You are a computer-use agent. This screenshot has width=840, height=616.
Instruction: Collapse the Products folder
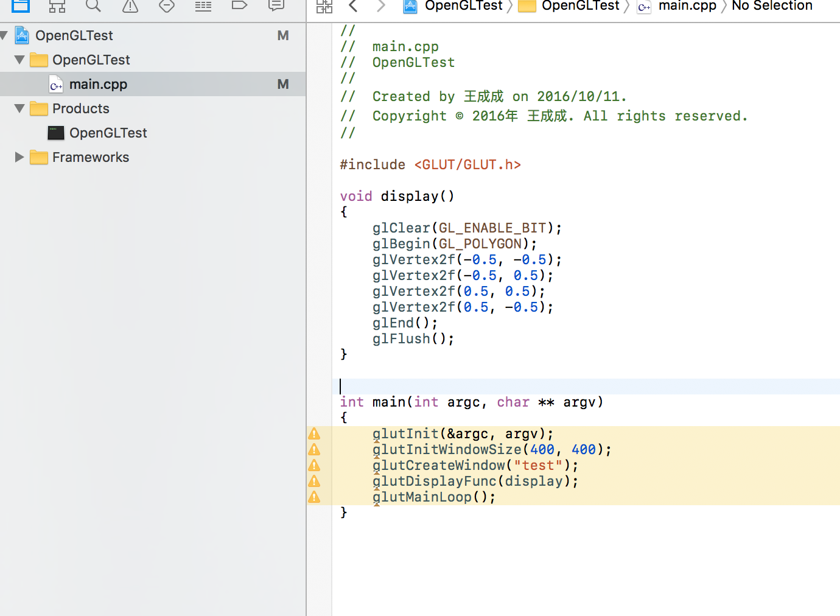(x=19, y=108)
